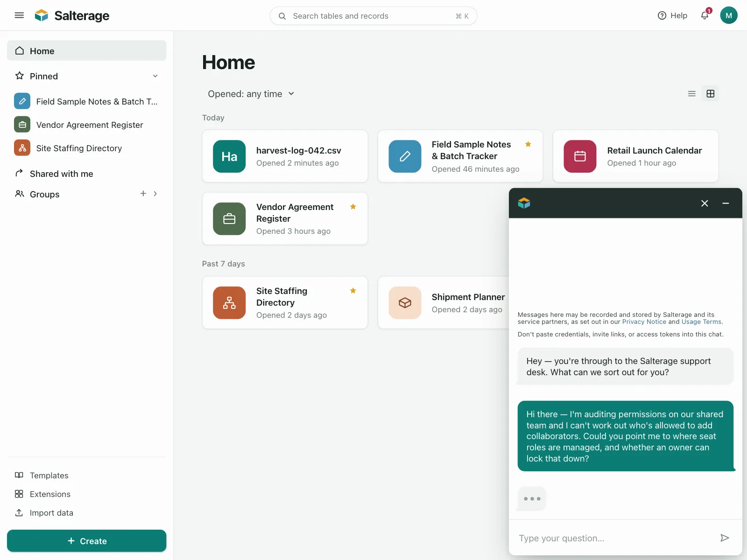The height and width of the screenshot is (560, 747).
Task: Open the user avatar M menu
Action: coord(728,15)
